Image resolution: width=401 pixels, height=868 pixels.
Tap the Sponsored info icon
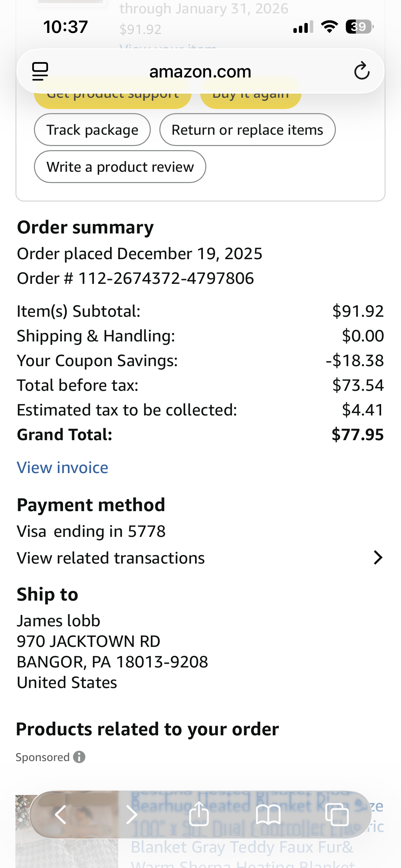pyautogui.click(x=79, y=757)
